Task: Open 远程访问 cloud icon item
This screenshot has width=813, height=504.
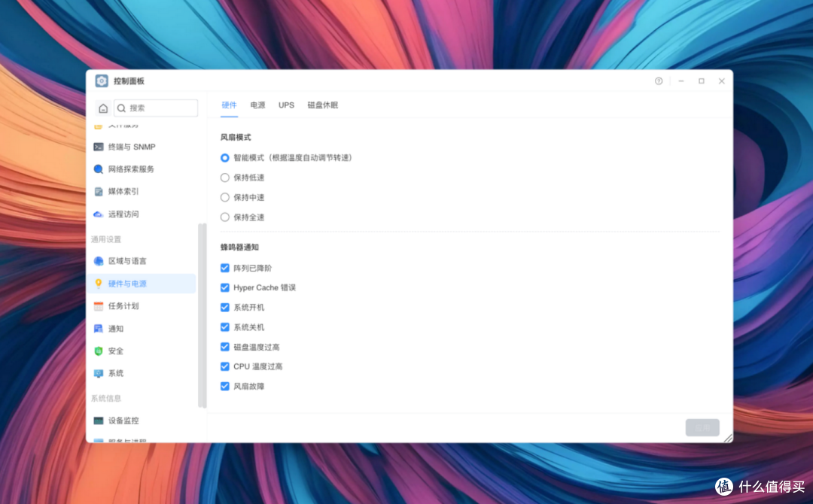Action: 98,214
